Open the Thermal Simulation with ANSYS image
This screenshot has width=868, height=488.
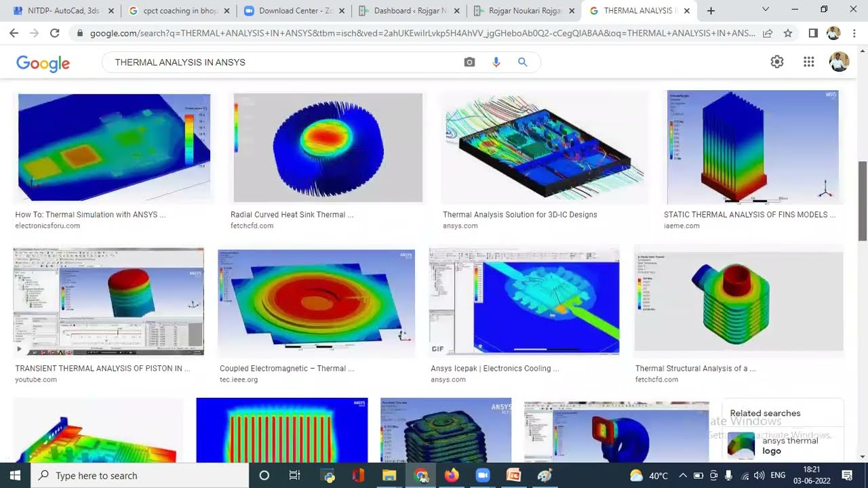[114, 147]
